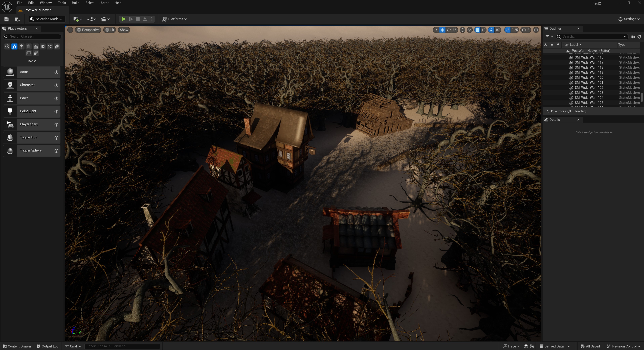Image resolution: width=644 pixels, height=350 pixels.
Task: Select the Scale transform gizmo tool
Action: coord(455,30)
